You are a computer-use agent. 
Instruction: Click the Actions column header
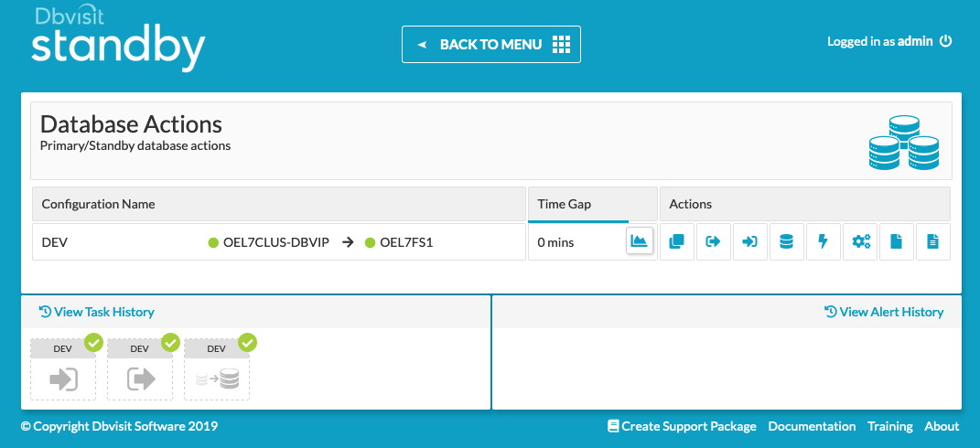805,204
